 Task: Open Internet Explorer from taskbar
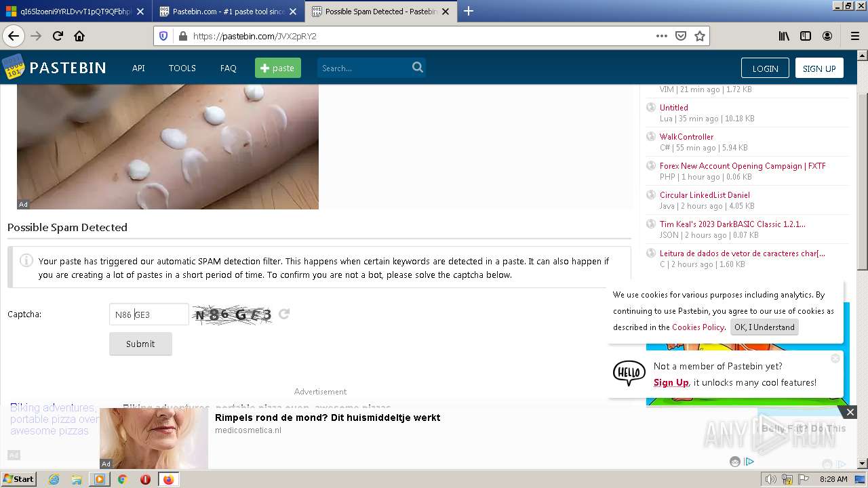tap(54, 479)
